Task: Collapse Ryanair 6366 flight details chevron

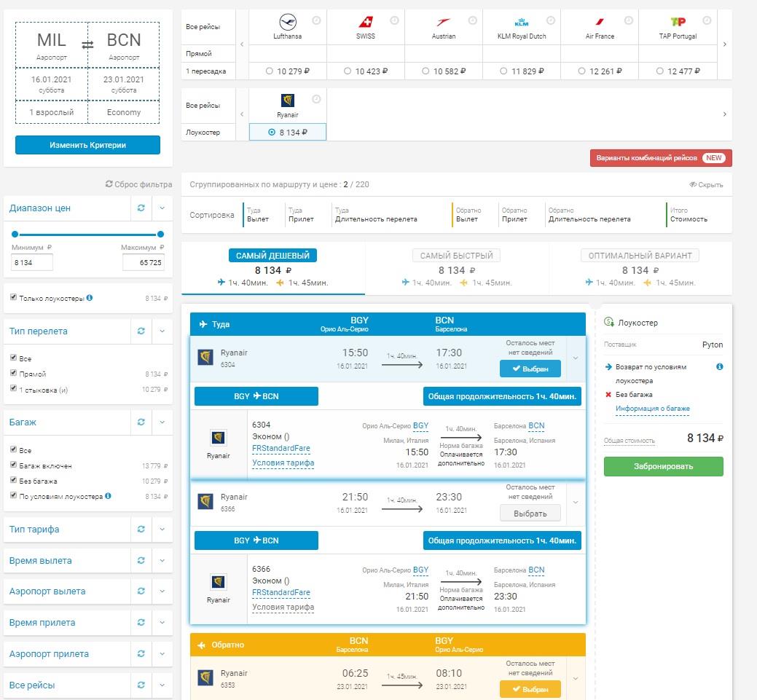Action: 576,503
